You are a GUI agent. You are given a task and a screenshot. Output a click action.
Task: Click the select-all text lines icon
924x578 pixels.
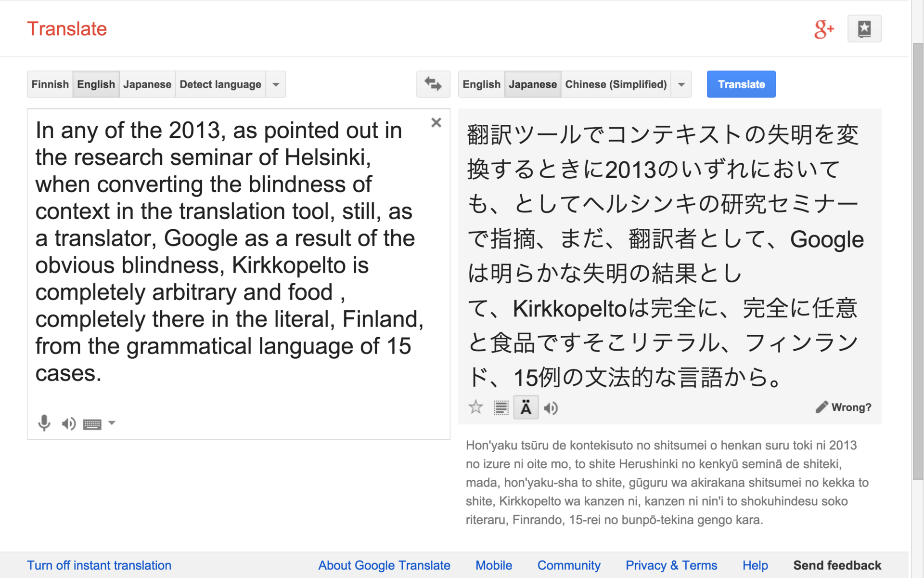(x=500, y=408)
